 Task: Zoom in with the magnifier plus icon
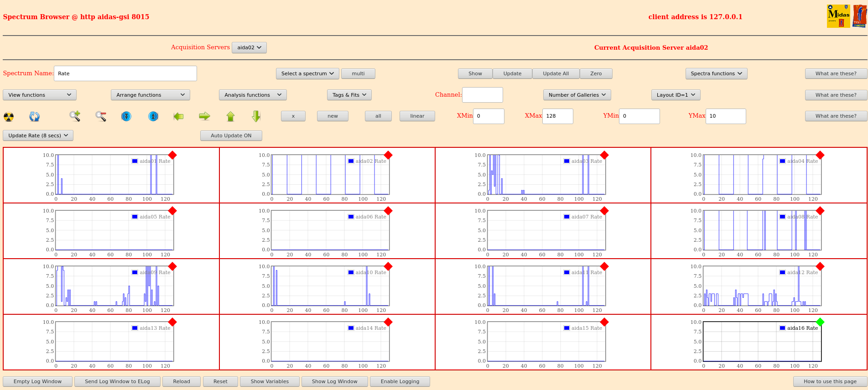click(75, 116)
